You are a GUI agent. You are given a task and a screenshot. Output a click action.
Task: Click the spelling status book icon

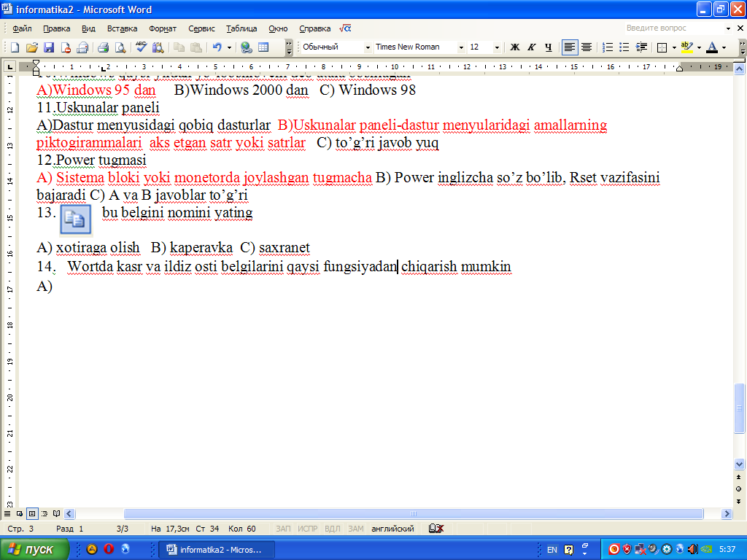[x=436, y=529]
